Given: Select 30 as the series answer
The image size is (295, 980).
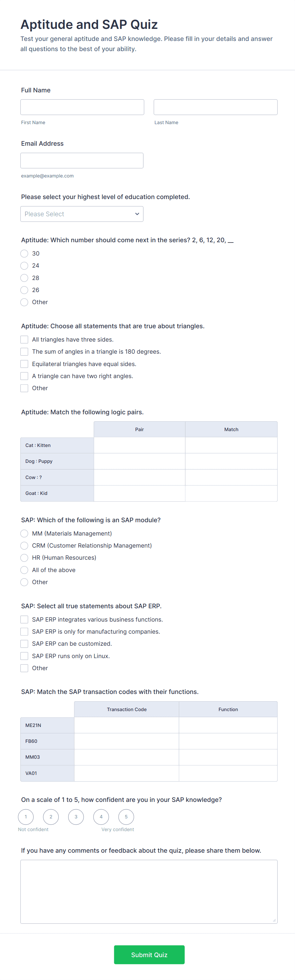Looking at the screenshot, I should [24, 253].
